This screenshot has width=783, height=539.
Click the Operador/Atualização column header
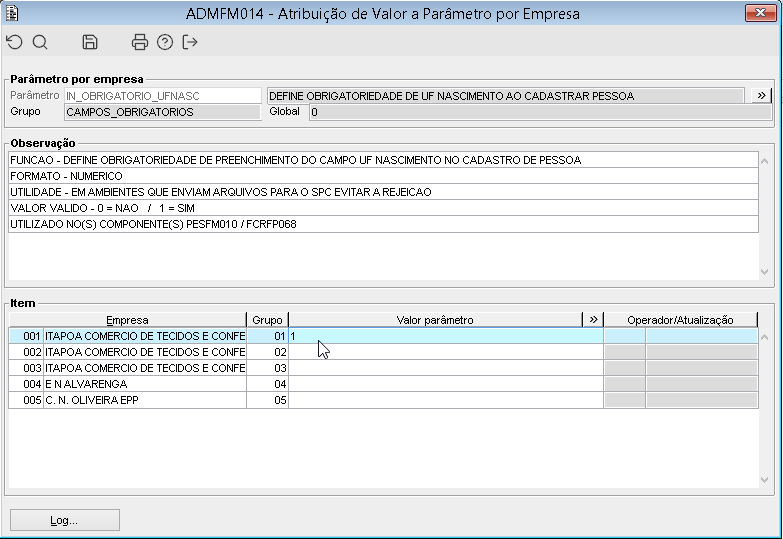(x=680, y=320)
